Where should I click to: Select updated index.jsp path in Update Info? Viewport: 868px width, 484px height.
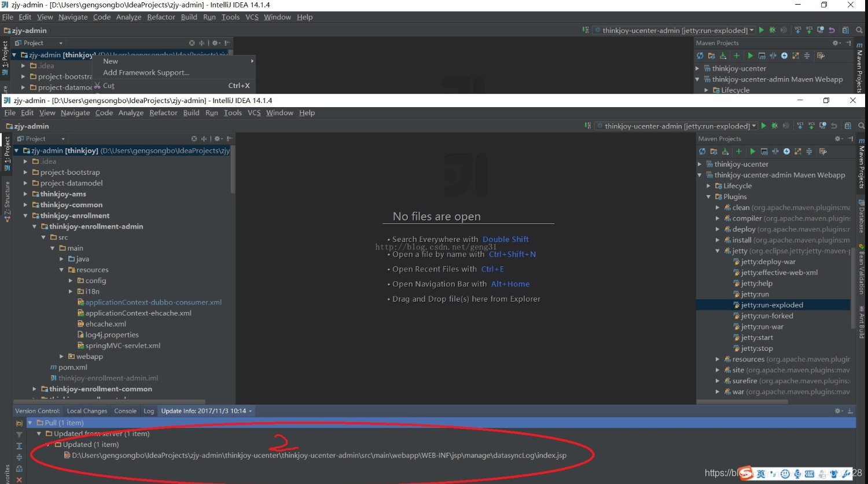click(319, 456)
